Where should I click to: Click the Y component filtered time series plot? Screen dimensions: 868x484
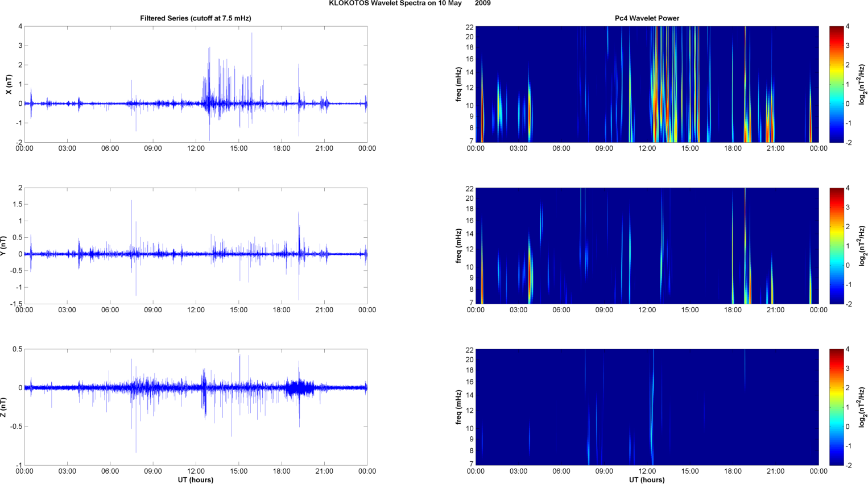point(196,246)
